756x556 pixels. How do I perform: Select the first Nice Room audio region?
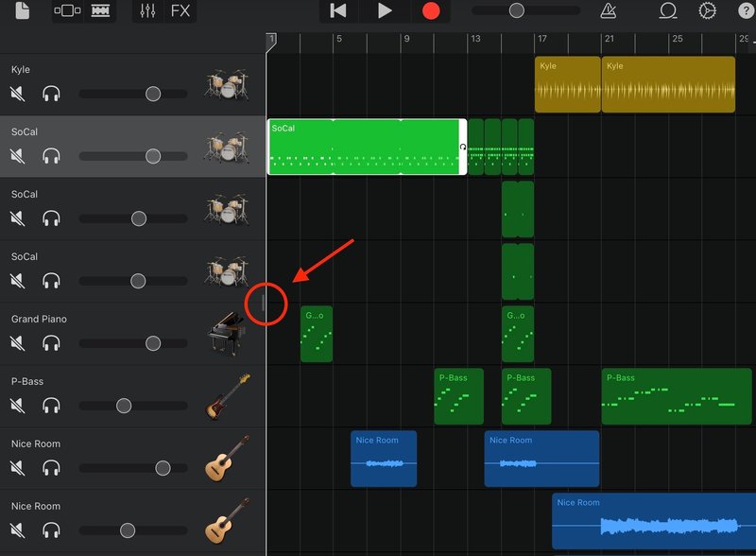[x=384, y=459]
